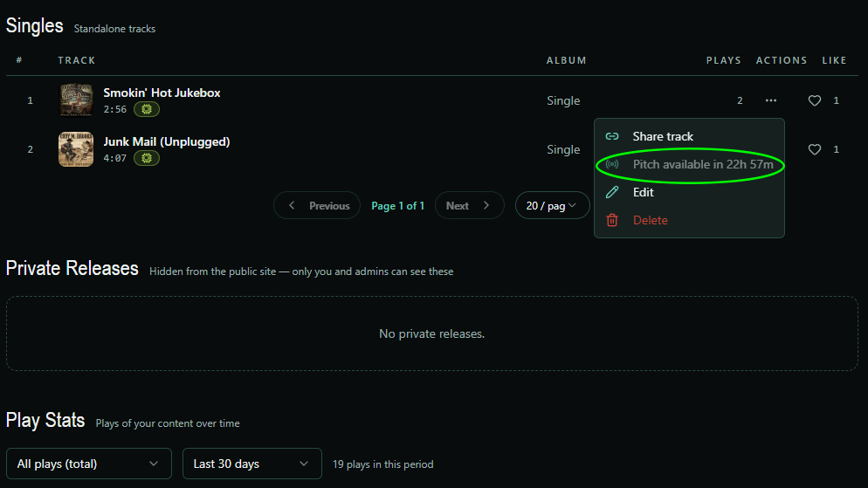Open actions menu for Smokin' Hot Jukebox
The image size is (868, 488).
[x=770, y=100]
